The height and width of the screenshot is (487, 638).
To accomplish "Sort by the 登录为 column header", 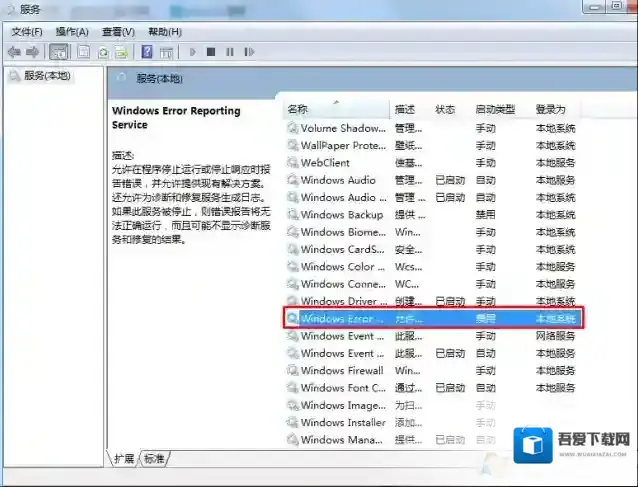I will click(551, 109).
